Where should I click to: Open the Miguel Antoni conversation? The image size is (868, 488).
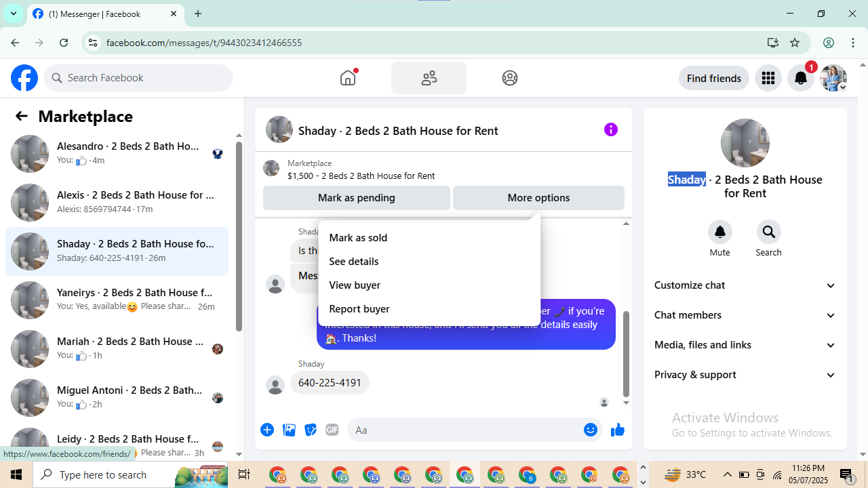tap(117, 397)
